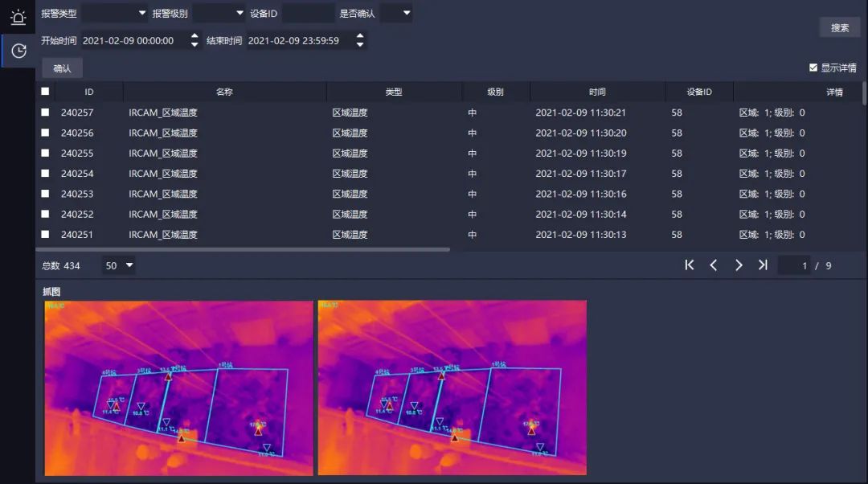Decrease the start time value

(x=194, y=45)
